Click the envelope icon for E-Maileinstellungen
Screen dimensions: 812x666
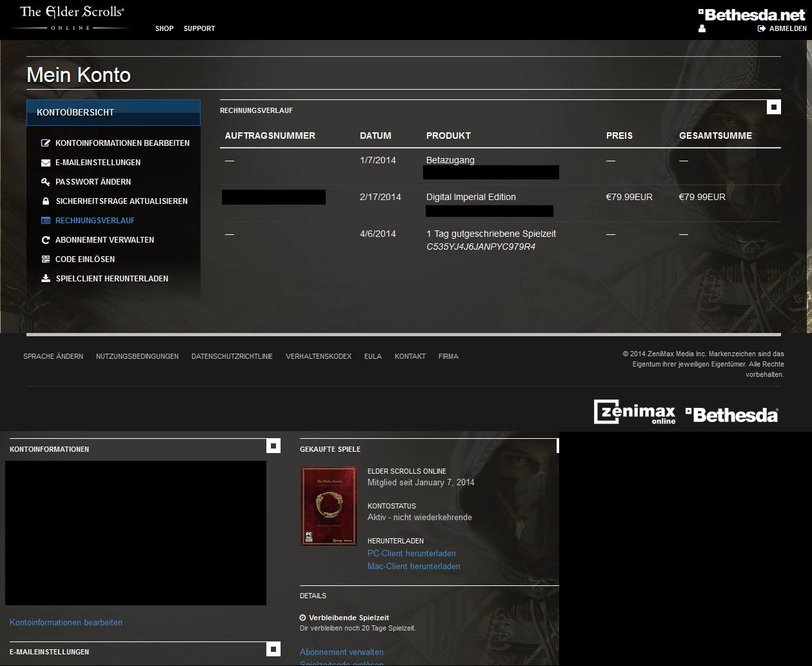point(45,163)
